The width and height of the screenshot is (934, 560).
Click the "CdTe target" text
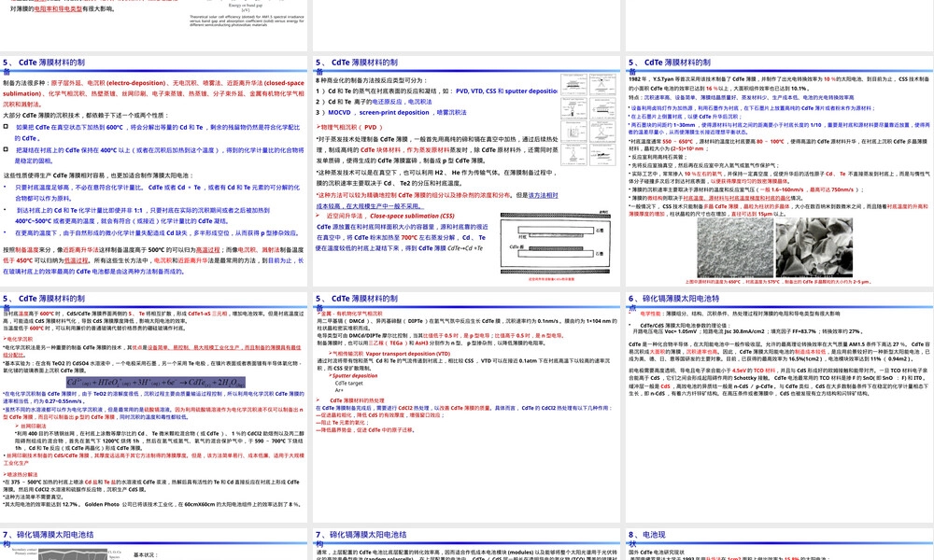348,384
